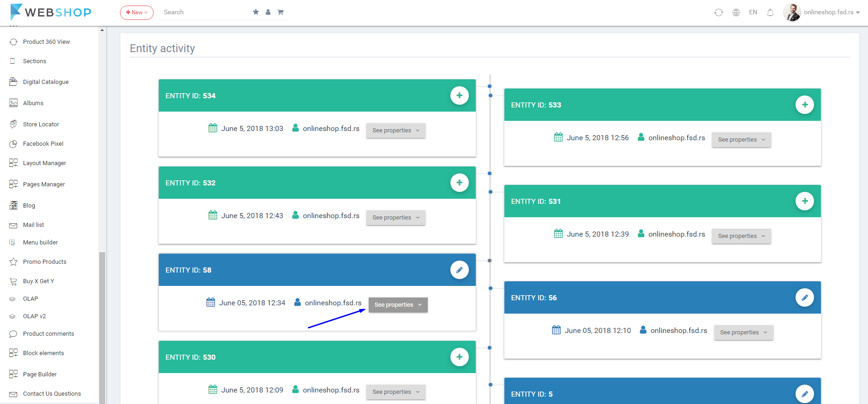Click the Digital Catalogue sidebar icon
The image size is (868, 404).
coord(13,82)
